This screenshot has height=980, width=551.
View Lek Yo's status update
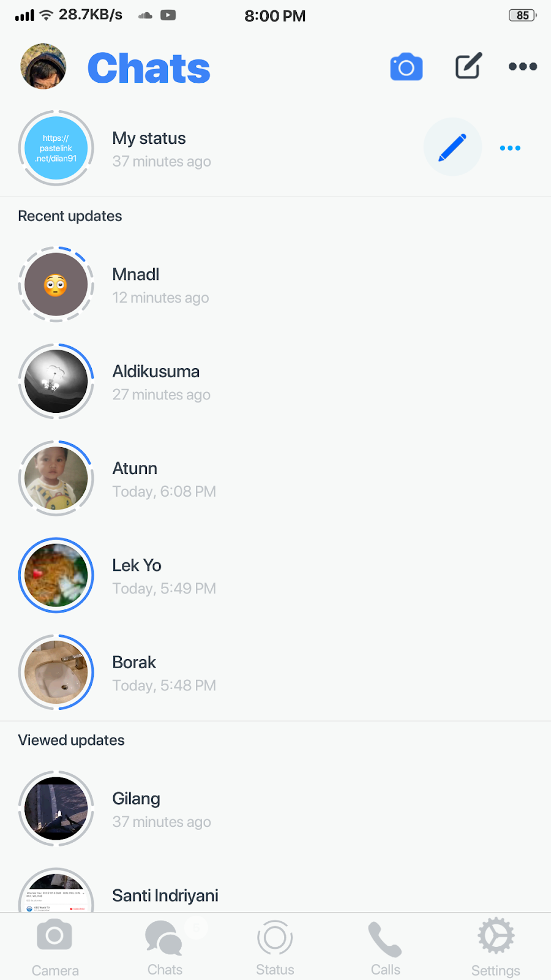tap(275, 576)
